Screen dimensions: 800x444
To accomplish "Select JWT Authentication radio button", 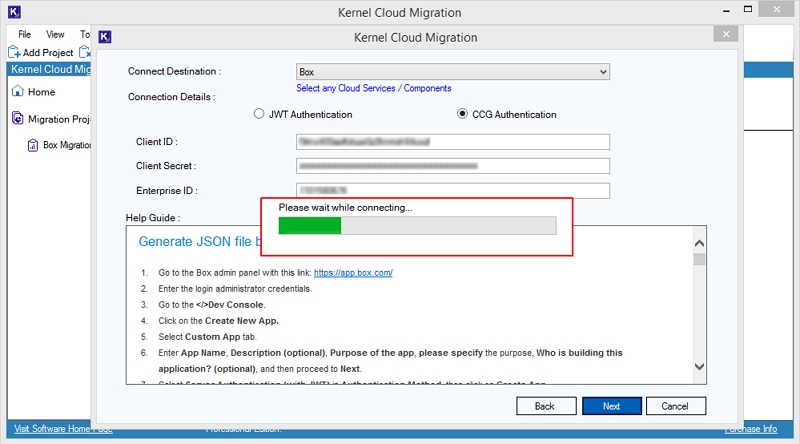I will (x=260, y=114).
